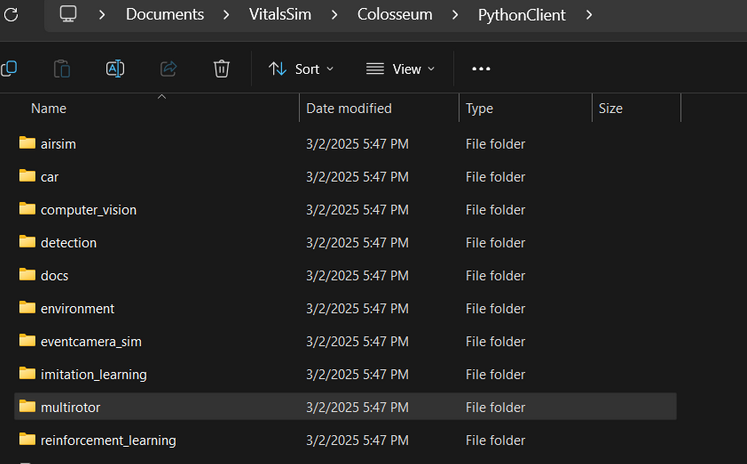Image resolution: width=747 pixels, height=464 pixels.
Task: Click the computer_vision folder icon
Action: point(27,208)
